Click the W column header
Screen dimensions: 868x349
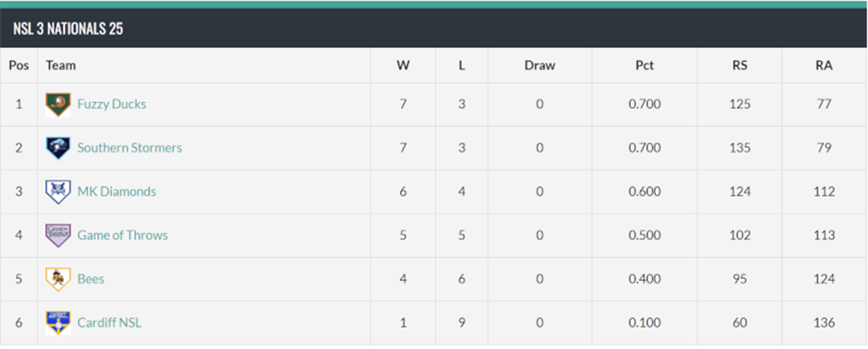[x=403, y=65]
